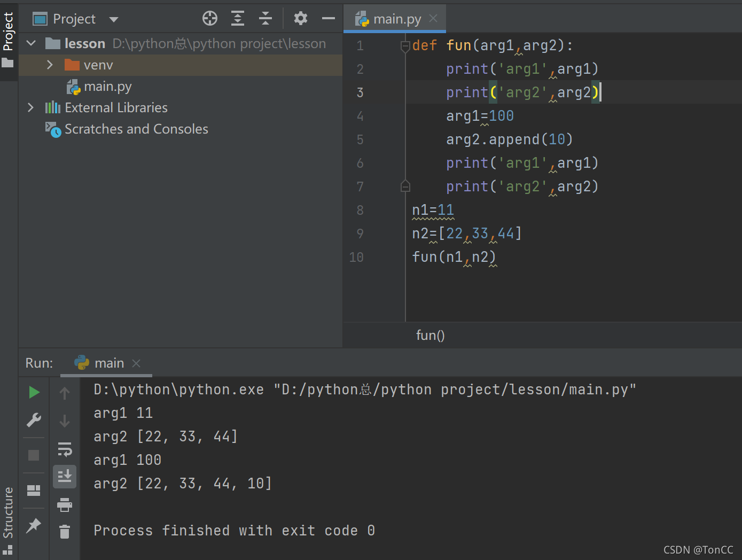Click the Up the Stack Trace arrow
742x560 pixels.
tap(65, 393)
